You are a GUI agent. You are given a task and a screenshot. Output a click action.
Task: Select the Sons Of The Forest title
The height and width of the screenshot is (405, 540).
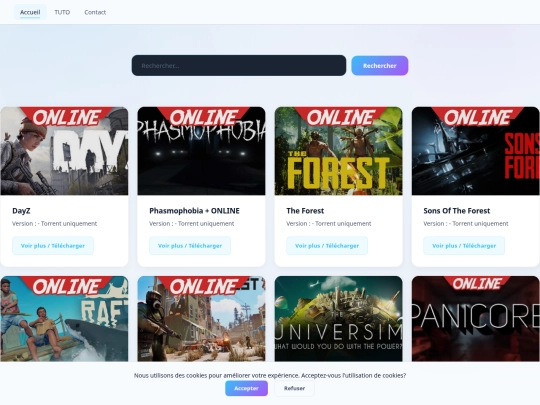457,211
